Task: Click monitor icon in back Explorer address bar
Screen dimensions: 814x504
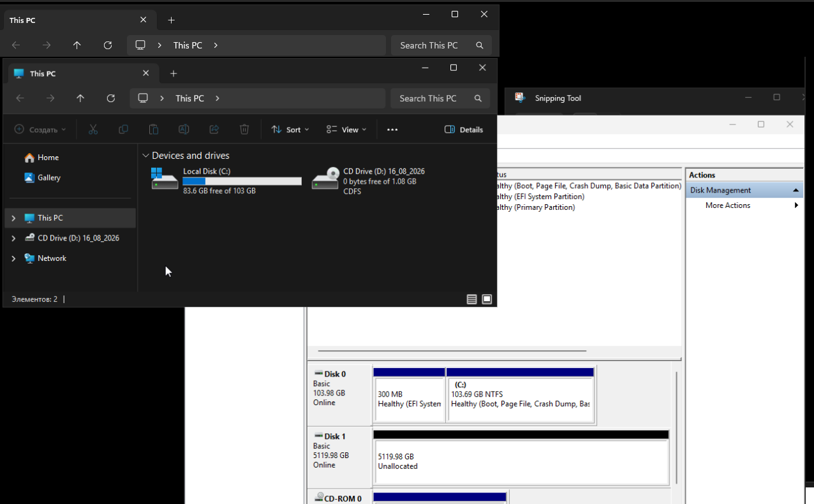Action: pyautogui.click(x=140, y=45)
